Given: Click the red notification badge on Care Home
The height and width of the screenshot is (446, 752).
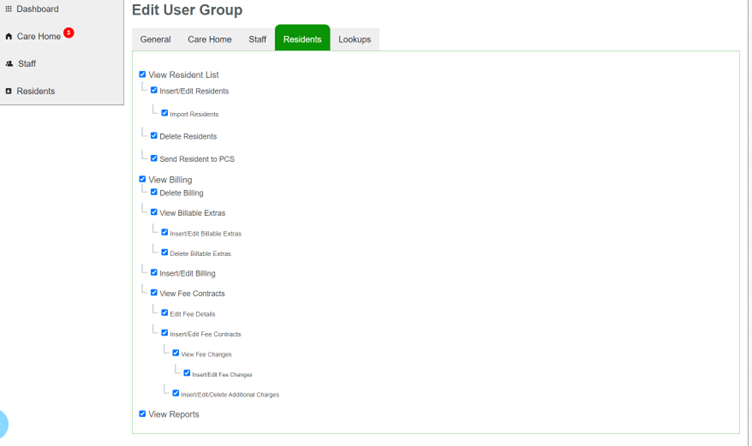Looking at the screenshot, I should coord(68,33).
